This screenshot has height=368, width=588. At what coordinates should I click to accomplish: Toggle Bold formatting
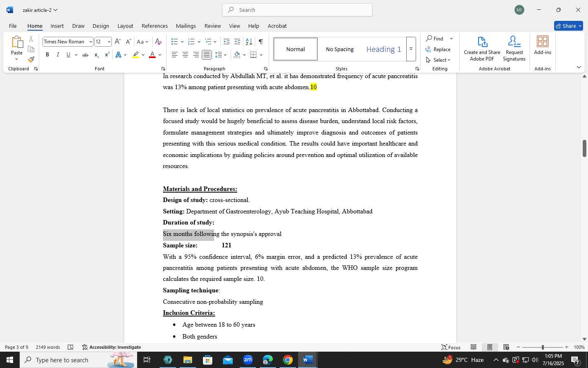point(47,55)
